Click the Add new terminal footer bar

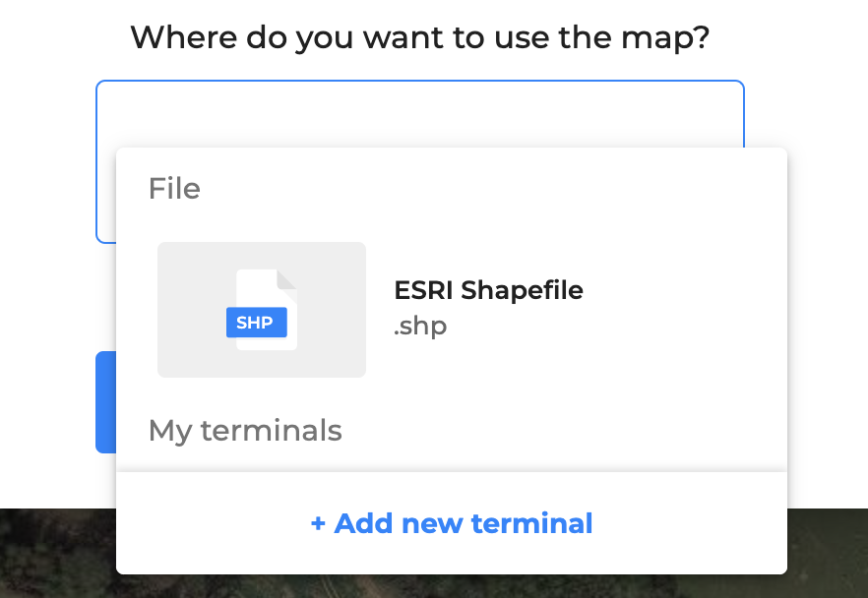(x=450, y=523)
